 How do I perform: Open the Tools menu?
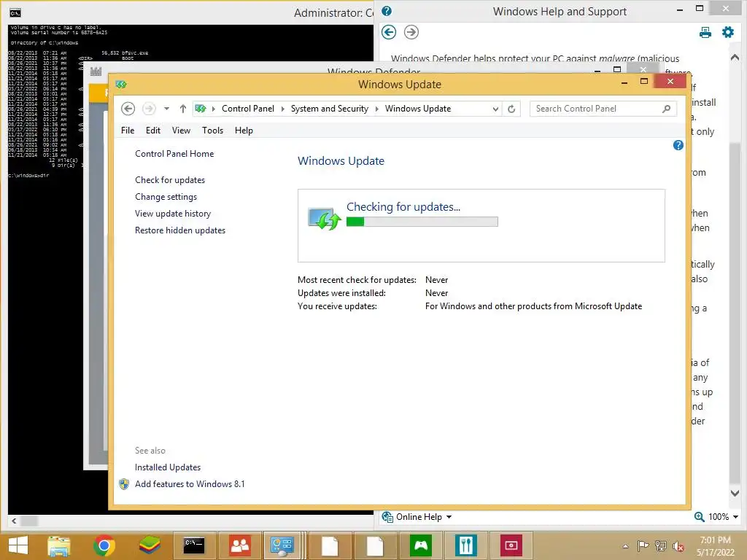[x=212, y=131]
